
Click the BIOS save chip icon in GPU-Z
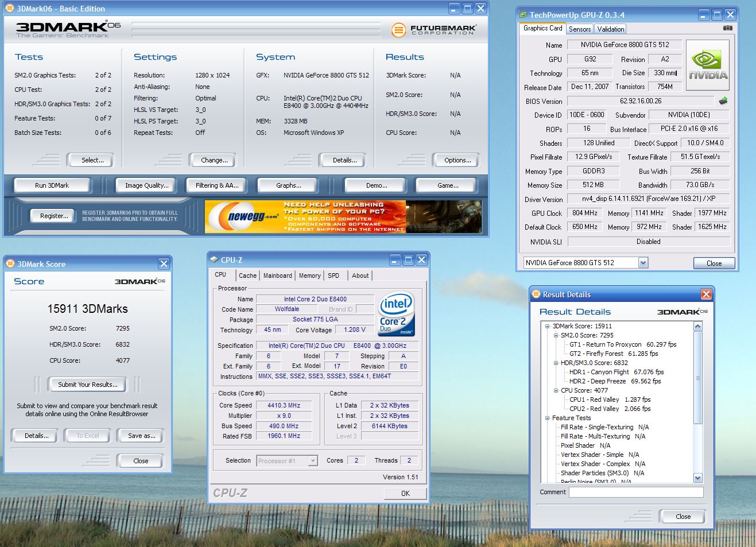coord(723,101)
